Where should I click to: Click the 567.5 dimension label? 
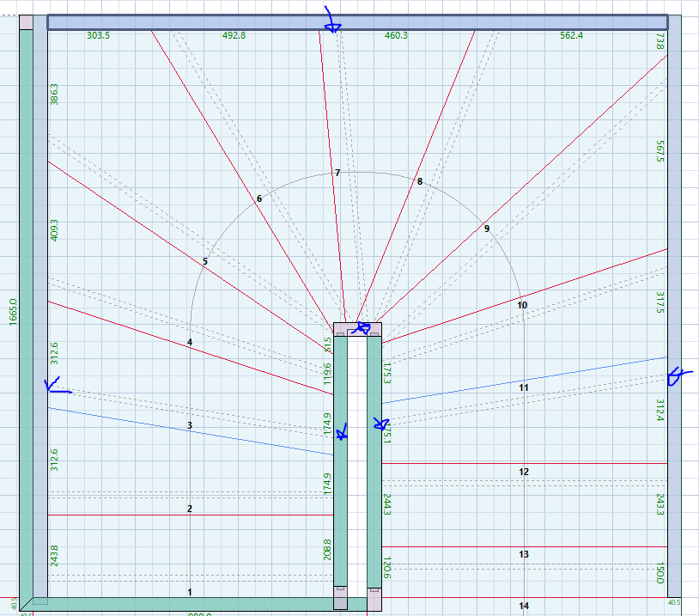pos(660,151)
